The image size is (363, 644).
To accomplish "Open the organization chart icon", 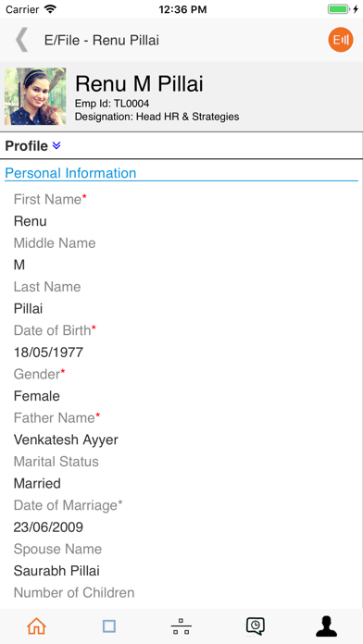I will pos(181,626).
